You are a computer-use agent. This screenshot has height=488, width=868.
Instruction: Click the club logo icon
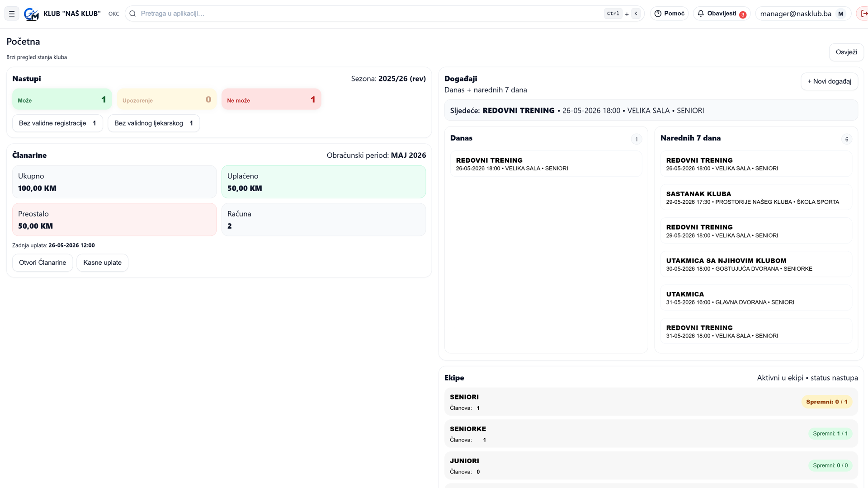[31, 14]
